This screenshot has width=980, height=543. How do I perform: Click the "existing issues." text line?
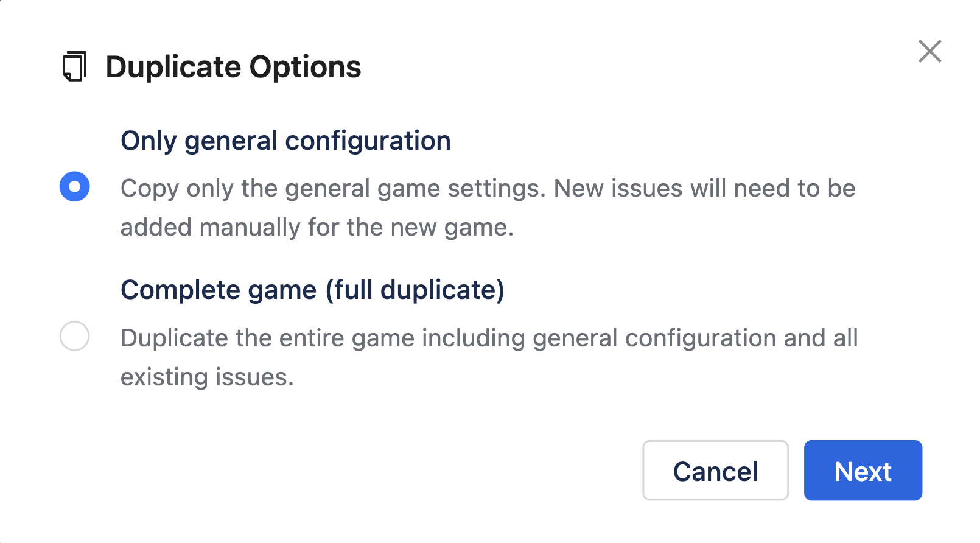(207, 377)
